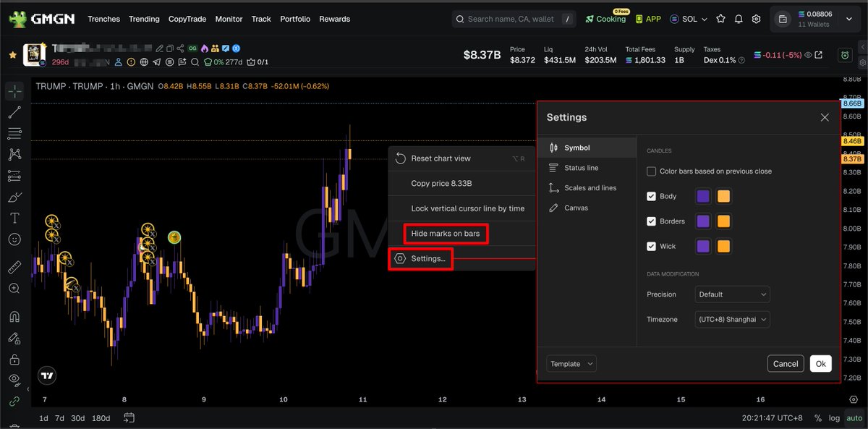Choose Reset chart view menu item
Viewport: 868px width, 429px height.
461,158
